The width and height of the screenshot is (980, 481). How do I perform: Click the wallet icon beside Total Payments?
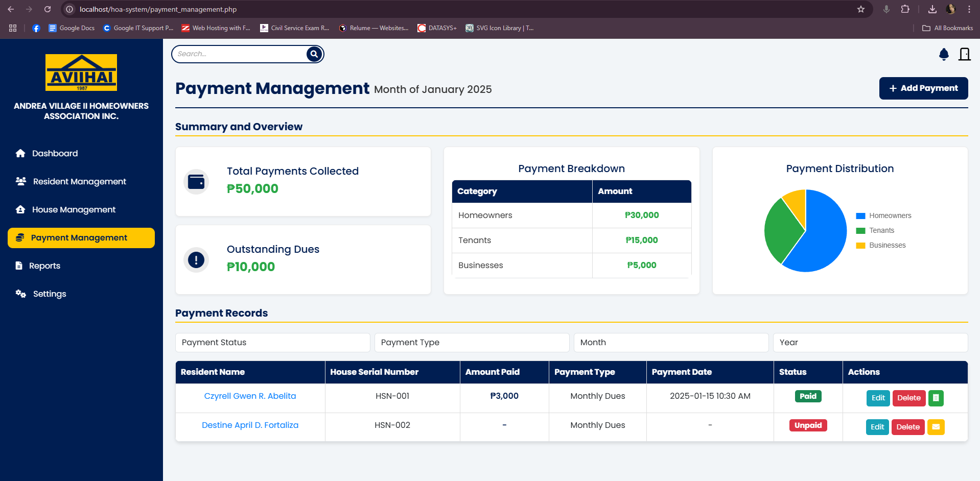point(196,182)
